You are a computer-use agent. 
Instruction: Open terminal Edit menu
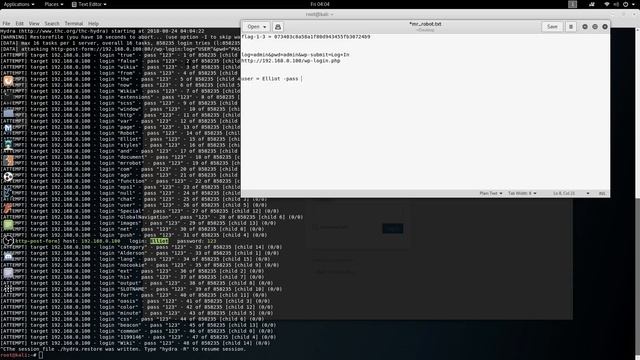[20, 24]
